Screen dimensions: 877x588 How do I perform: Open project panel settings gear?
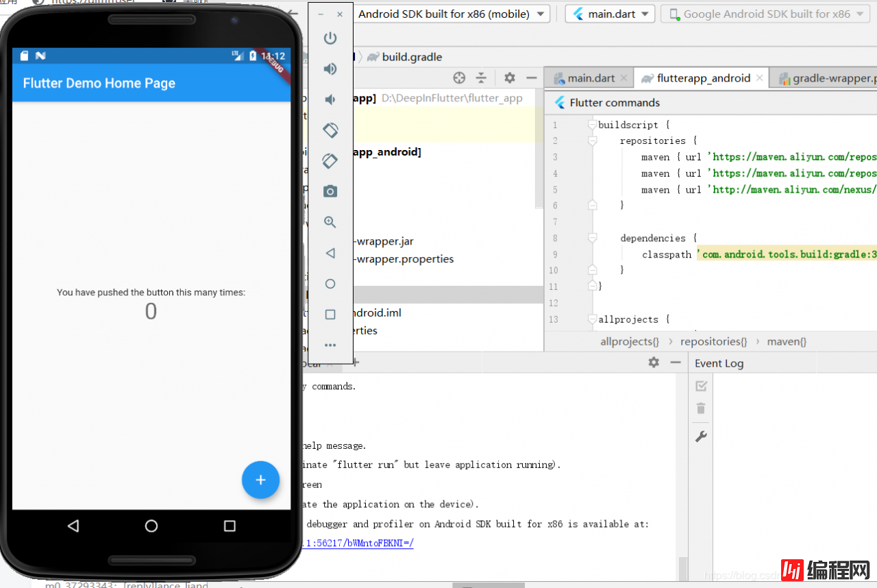click(510, 78)
